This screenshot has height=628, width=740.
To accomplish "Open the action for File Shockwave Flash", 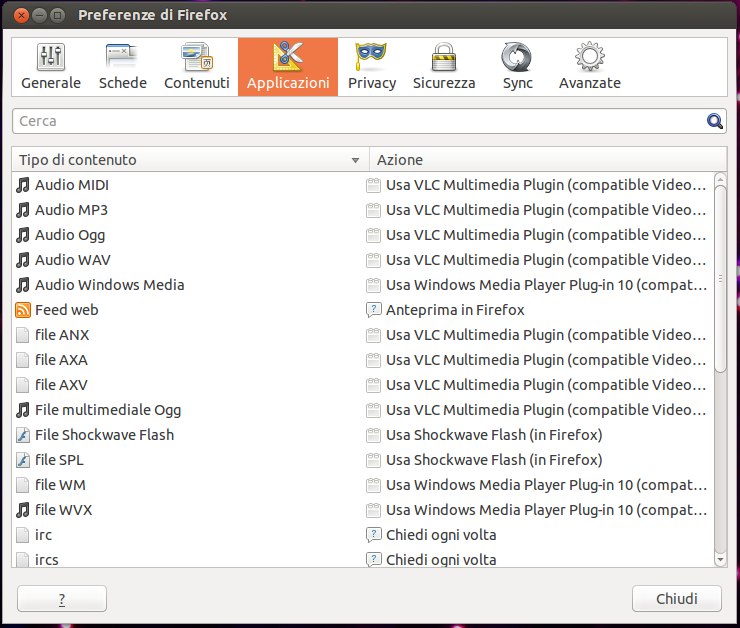I will tap(494, 435).
